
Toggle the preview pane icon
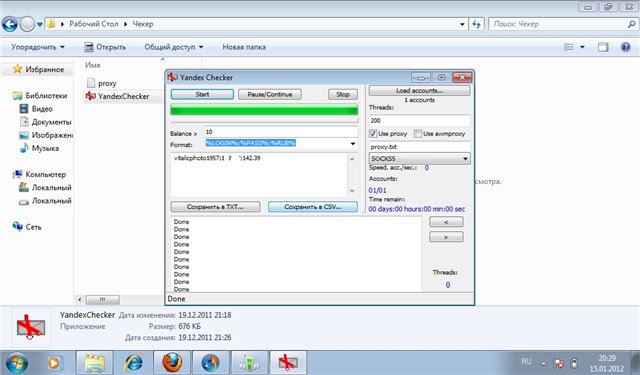point(603,47)
